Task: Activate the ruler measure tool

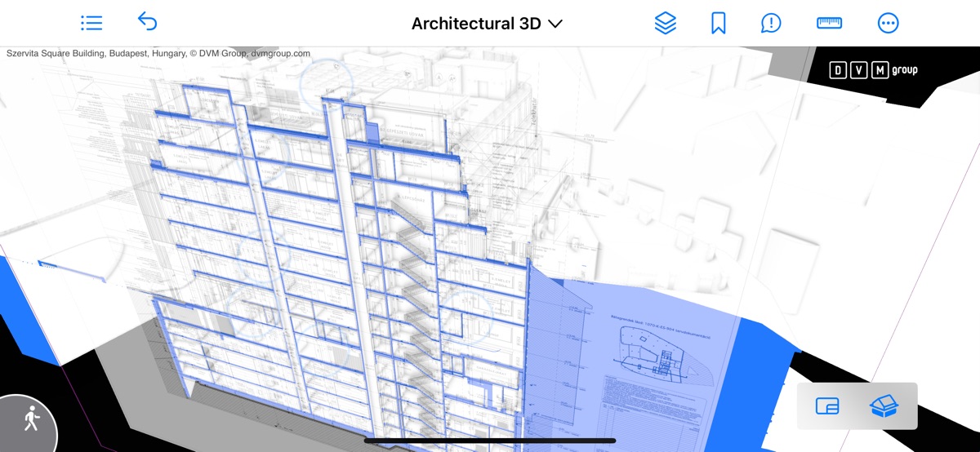Action: (x=829, y=23)
